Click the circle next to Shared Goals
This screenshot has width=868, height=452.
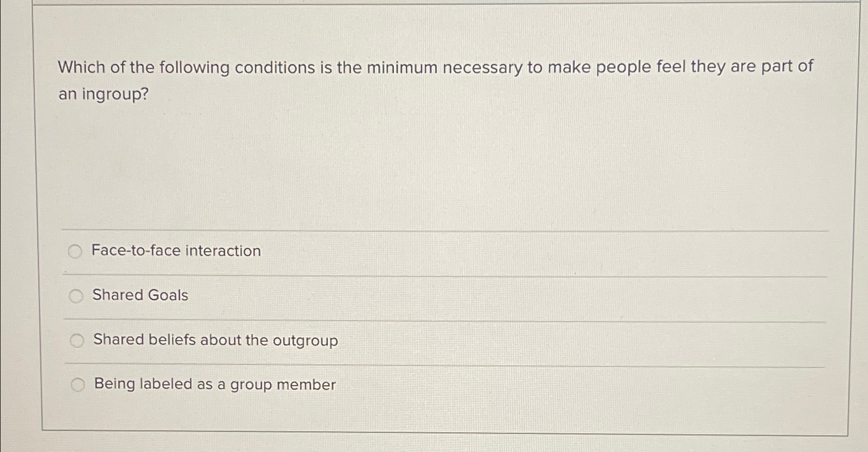point(77,295)
